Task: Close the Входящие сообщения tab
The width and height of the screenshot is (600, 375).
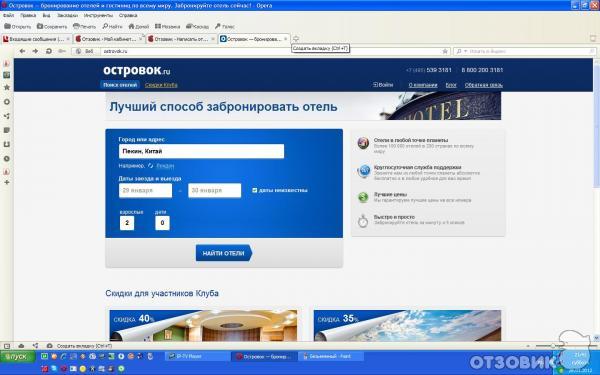Action: click(68, 39)
